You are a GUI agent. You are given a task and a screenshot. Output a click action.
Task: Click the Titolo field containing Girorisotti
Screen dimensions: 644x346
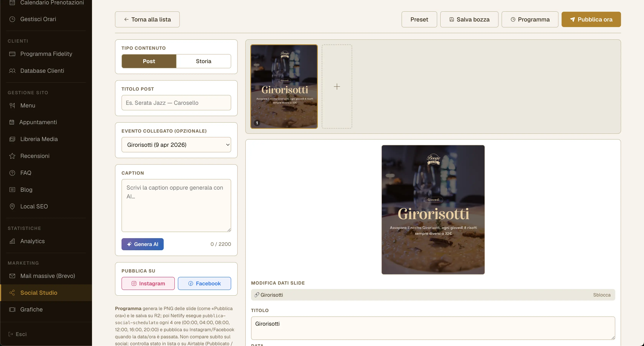[x=433, y=328]
